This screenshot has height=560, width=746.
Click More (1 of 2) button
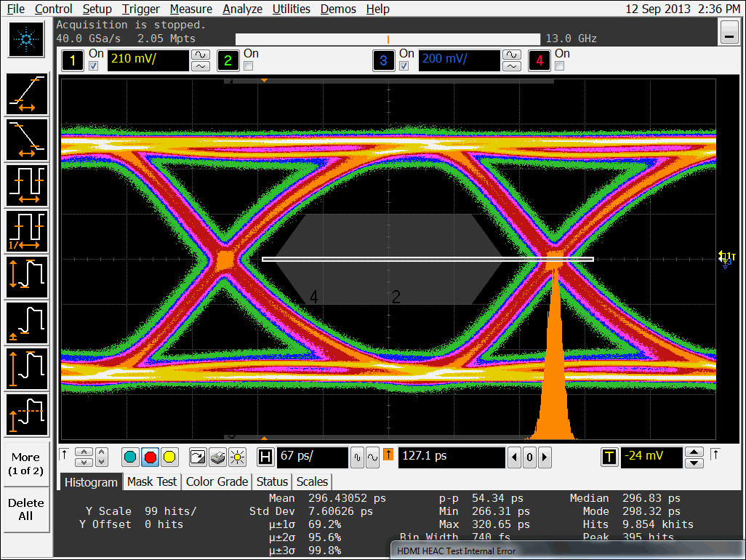click(x=26, y=463)
